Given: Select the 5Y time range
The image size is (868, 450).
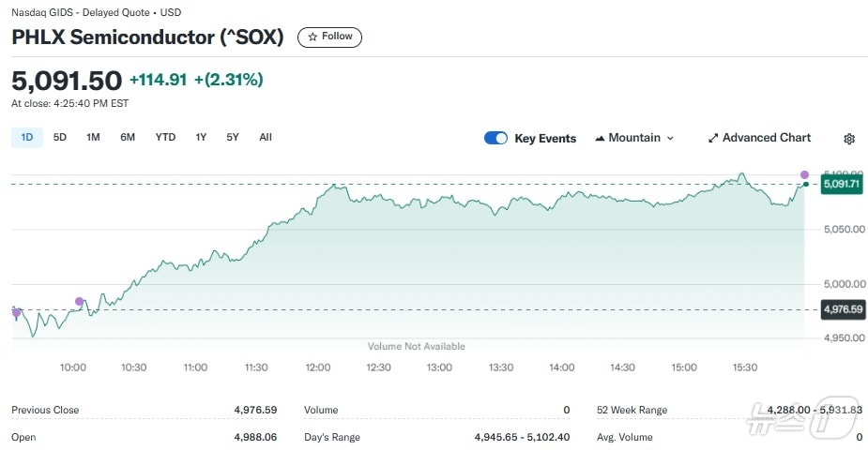Looking at the screenshot, I should (x=233, y=137).
